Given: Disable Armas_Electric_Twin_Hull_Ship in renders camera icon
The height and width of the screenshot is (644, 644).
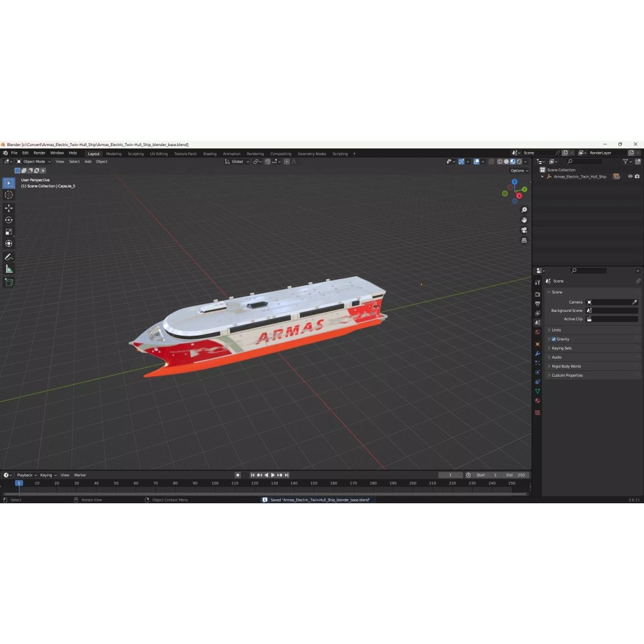Looking at the screenshot, I should pyautogui.click(x=637, y=177).
